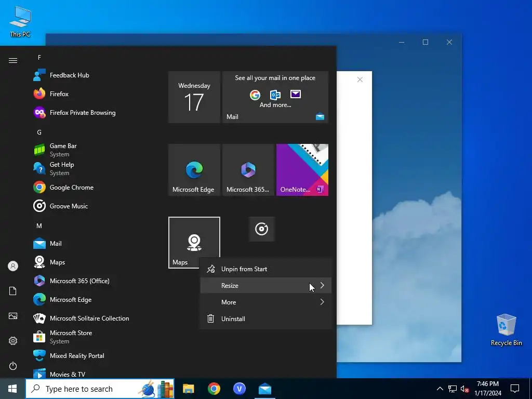Viewport: 532px width, 399px height.
Task: Jump to letter F header in app list
Action: coord(39,57)
